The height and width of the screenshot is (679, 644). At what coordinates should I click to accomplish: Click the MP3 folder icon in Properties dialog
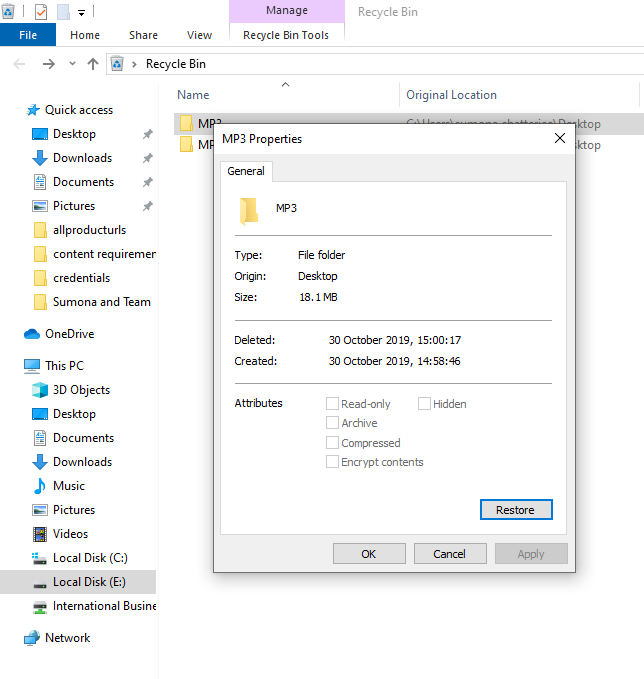[x=249, y=211]
